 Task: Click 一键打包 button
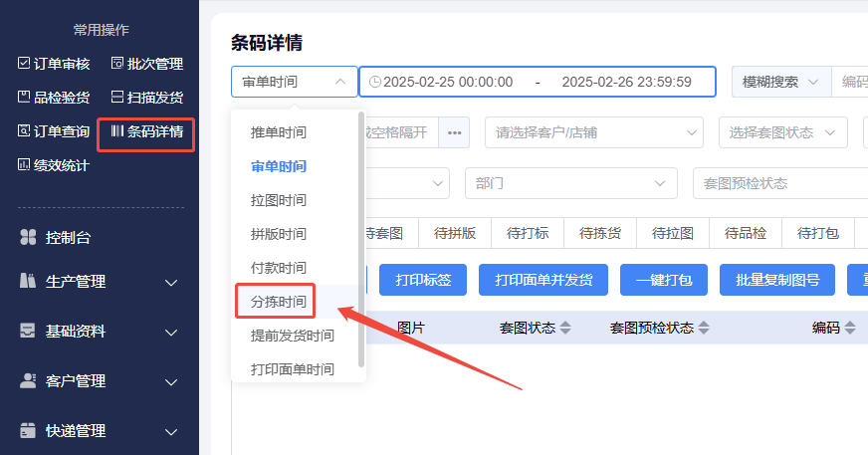tap(664, 280)
